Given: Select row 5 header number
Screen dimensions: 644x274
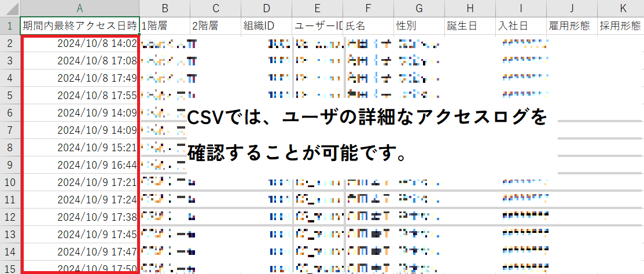Looking at the screenshot, I should [x=10, y=96].
